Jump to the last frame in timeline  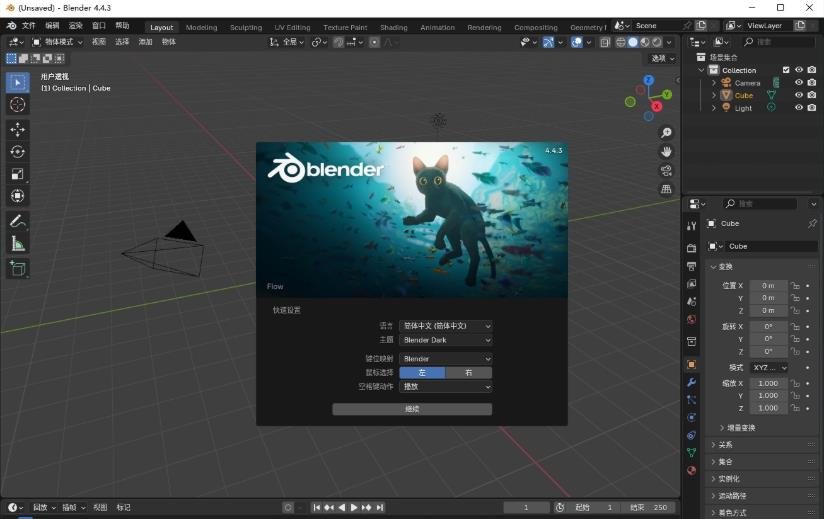pos(380,507)
